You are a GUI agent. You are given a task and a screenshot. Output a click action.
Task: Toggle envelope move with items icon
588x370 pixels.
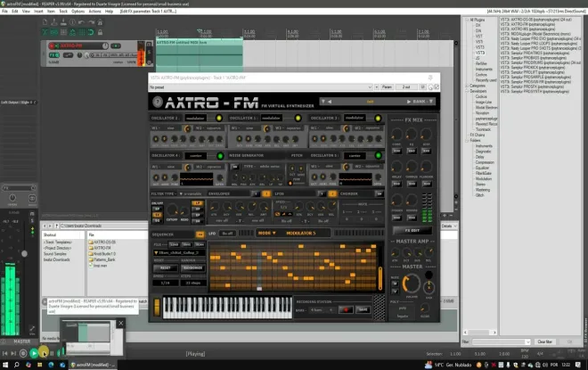pos(72,32)
